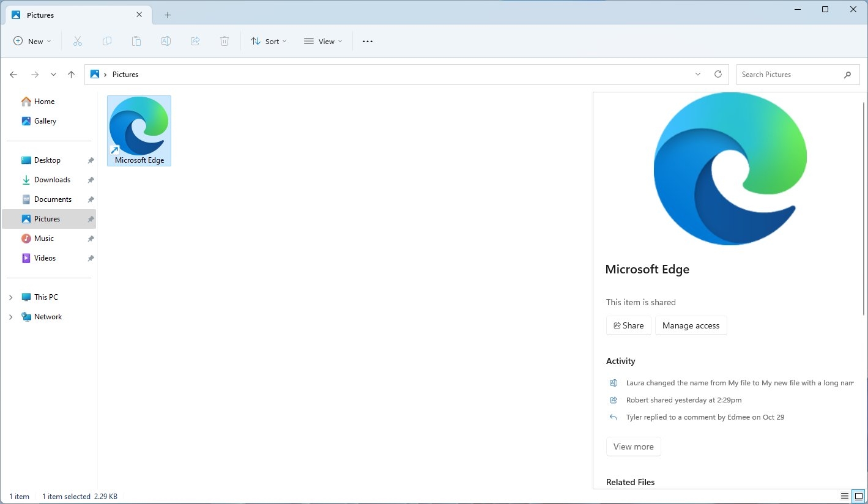
Task: Open the New dropdown menu
Action: [x=32, y=41]
